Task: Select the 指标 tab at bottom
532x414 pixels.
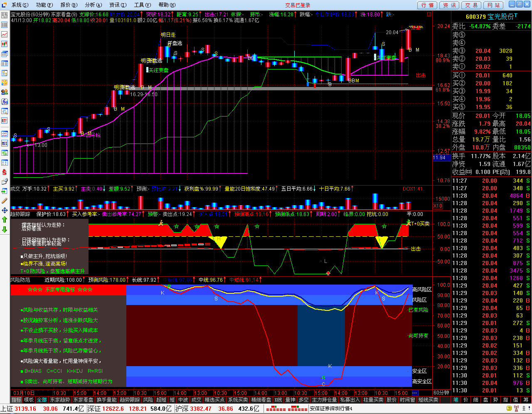Action: (16, 400)
